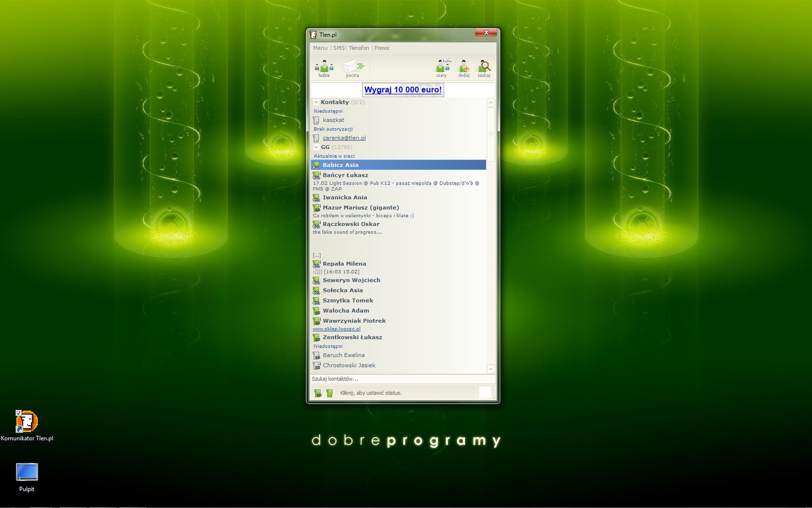812x508 pixels.
Task: Select contact name Mazur Mariusz (gigante)
Action: point(361,208)
